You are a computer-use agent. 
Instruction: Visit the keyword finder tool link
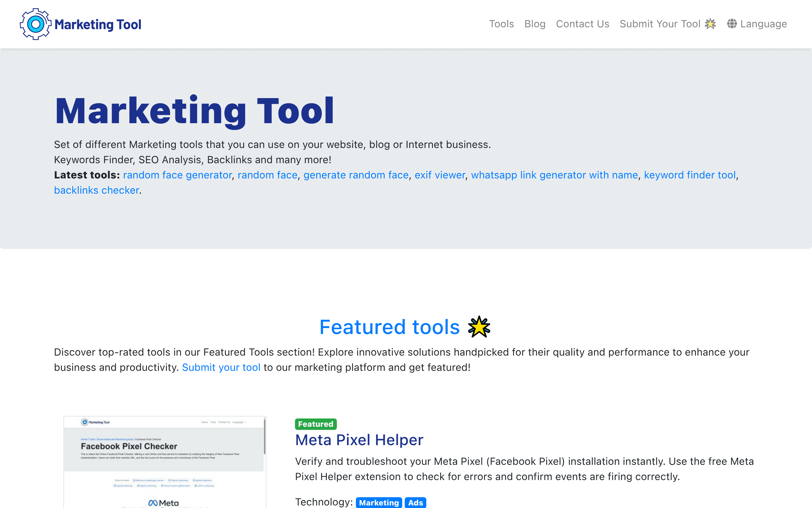[690, 175]
